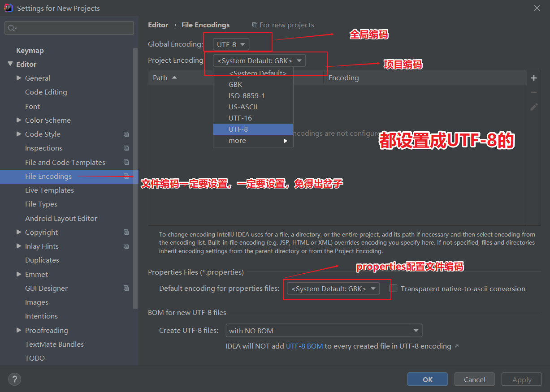This screenshot has height=392, width=550.
Task: Expand the Inlay Hints node
Action: tap(19, 246)
